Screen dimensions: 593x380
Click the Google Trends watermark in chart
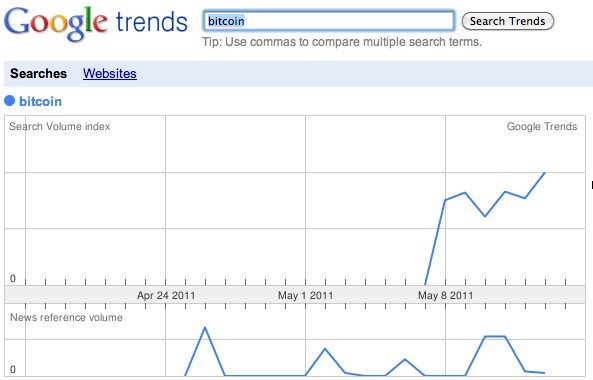point(542,126)
